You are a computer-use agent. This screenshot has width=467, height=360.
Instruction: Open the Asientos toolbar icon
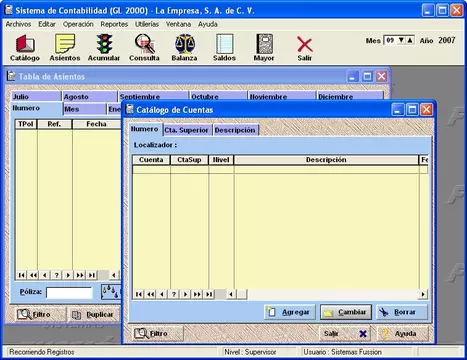click(x=65, y=48)
